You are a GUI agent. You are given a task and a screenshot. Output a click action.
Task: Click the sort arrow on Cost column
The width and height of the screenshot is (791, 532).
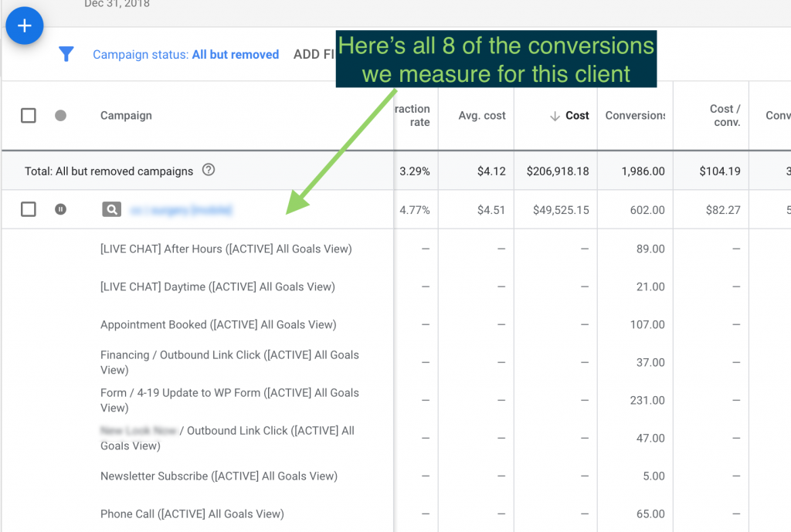[x=554, y=116]
